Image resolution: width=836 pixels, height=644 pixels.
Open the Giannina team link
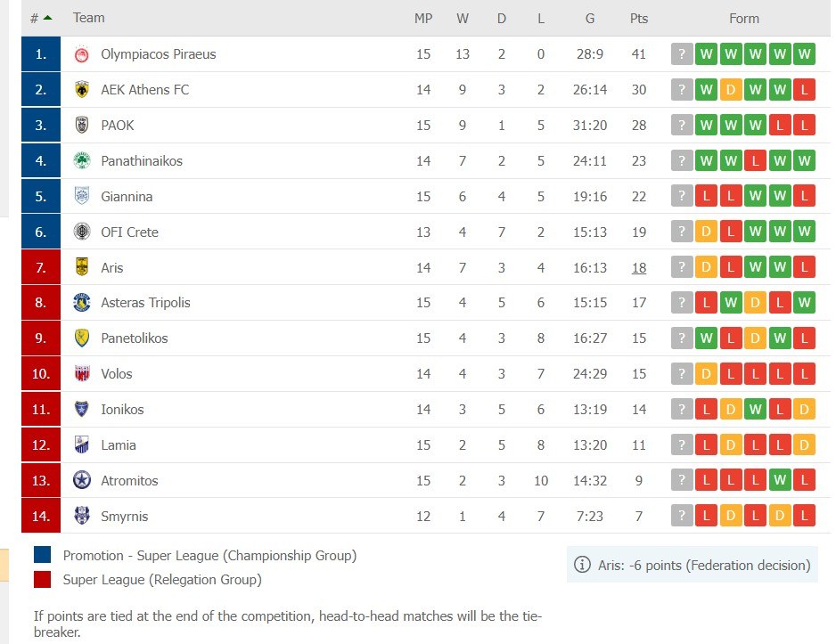pos(127,197)
